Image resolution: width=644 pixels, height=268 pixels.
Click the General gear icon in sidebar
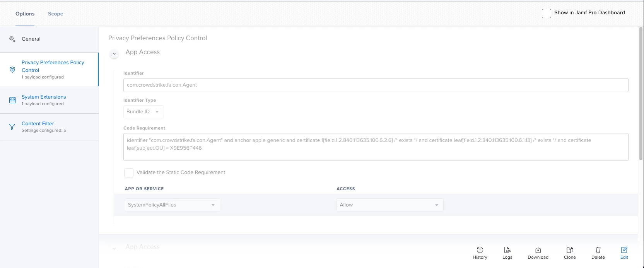(x=12, y=39)
